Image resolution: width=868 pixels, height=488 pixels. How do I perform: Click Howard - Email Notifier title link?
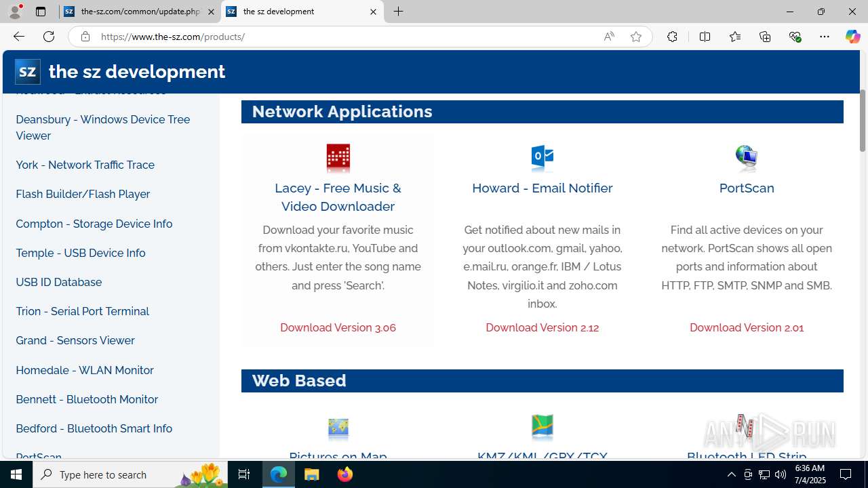coord(542,188)
